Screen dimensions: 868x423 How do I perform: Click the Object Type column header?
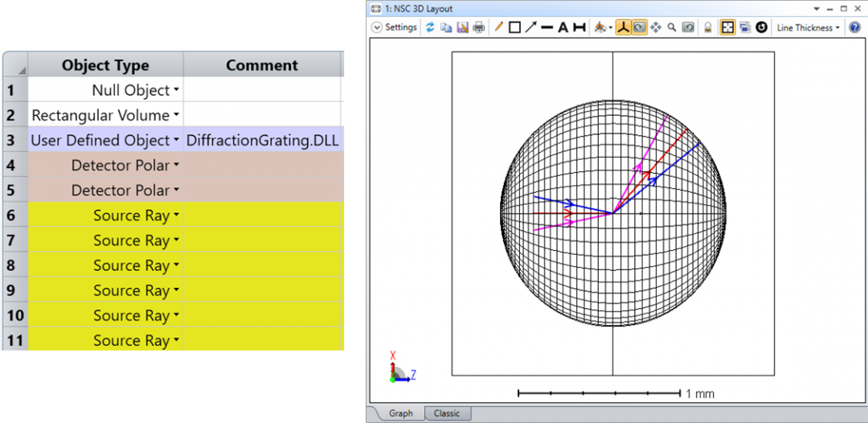tap(105, 65)
